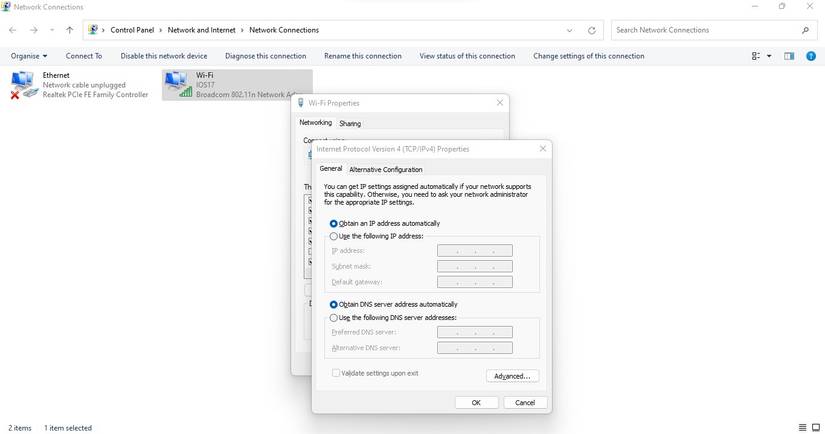Click Network Connections breadcrumb
Image resolution: width=825 pixels, height=434 pixels.
click(x=284, y=30)
